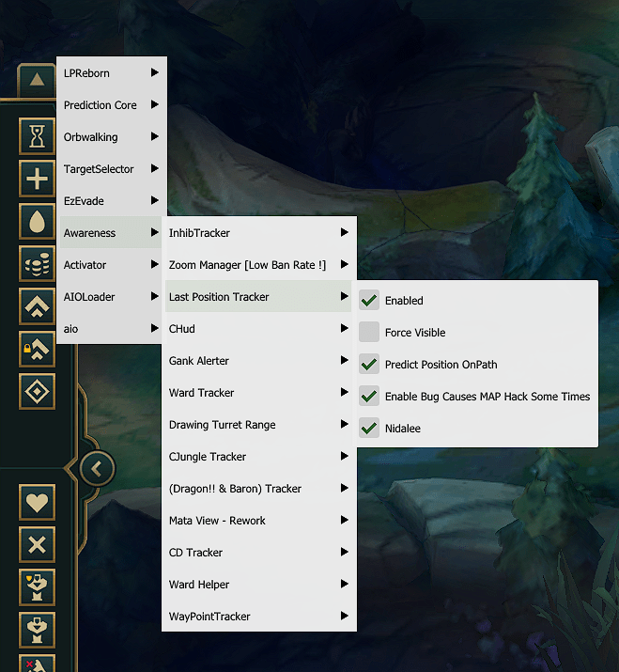Click the "Zoom Manager [Low Ban Rate !]" text

click(x=248, y=265)
